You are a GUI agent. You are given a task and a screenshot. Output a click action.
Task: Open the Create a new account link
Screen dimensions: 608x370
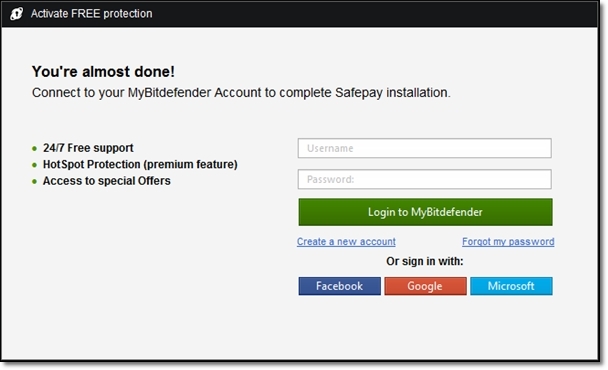point(346,242)
